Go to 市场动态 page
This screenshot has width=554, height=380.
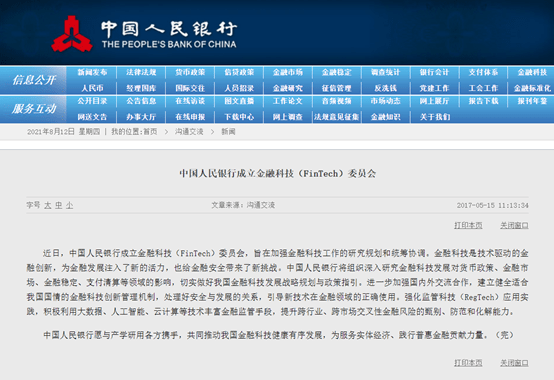[385, 101]
